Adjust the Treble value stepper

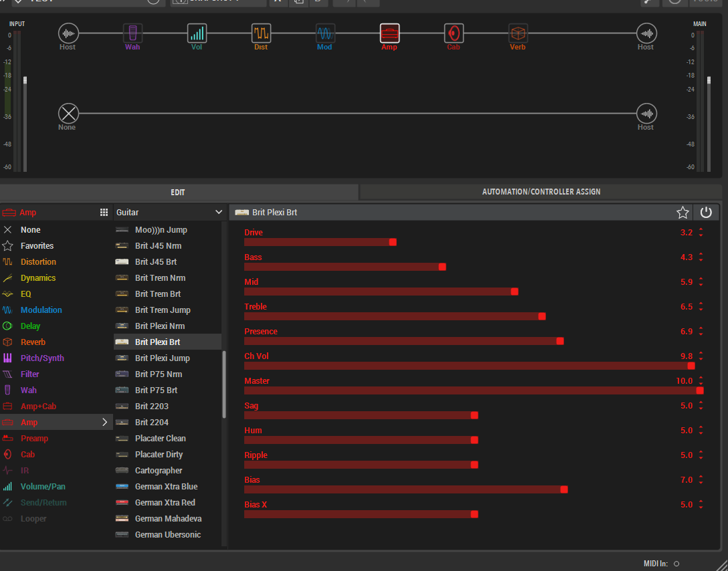701,307
